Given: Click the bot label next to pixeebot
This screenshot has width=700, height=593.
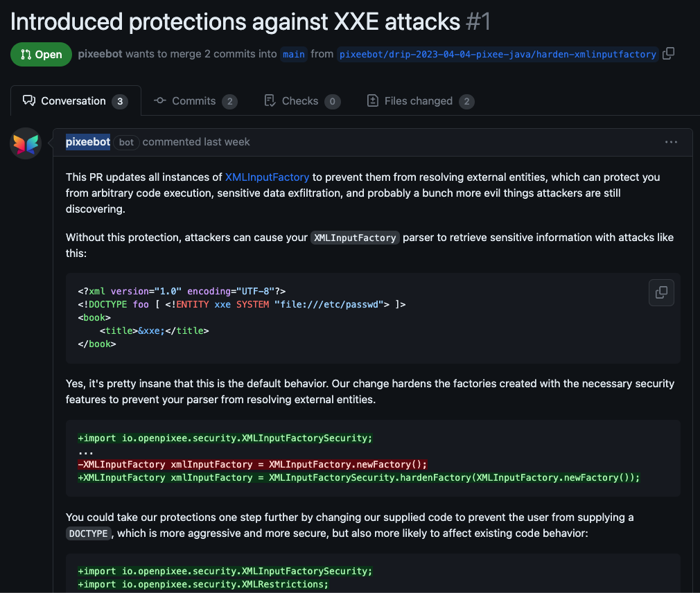Looking at the screenshot, I should click(126, 142).
